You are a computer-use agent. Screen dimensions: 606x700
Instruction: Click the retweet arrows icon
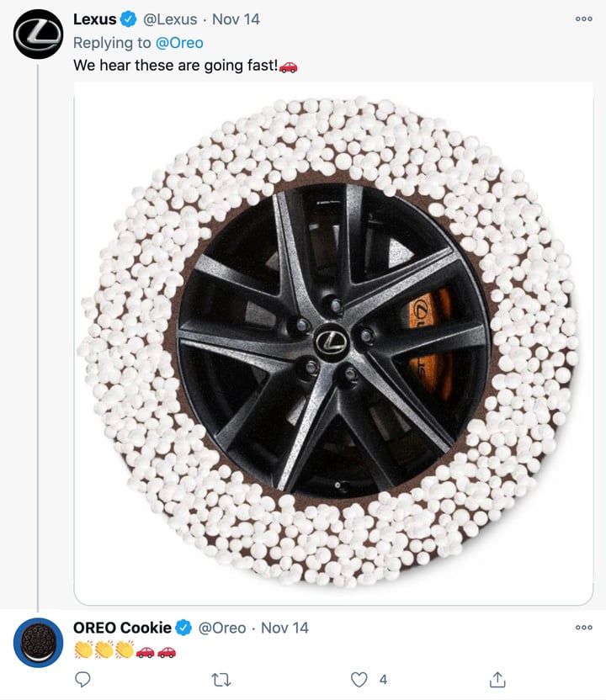click(221, 679)
